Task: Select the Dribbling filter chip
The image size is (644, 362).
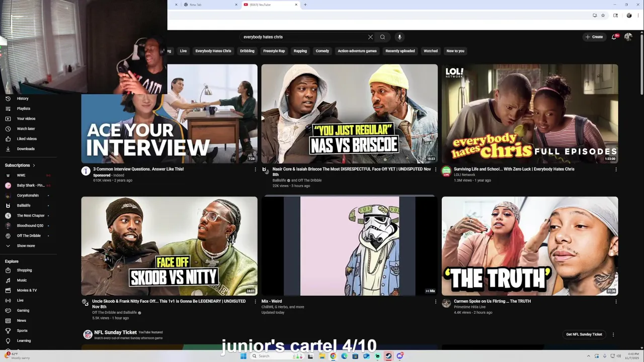Action: pyautogui.click(x=247, y=51)
